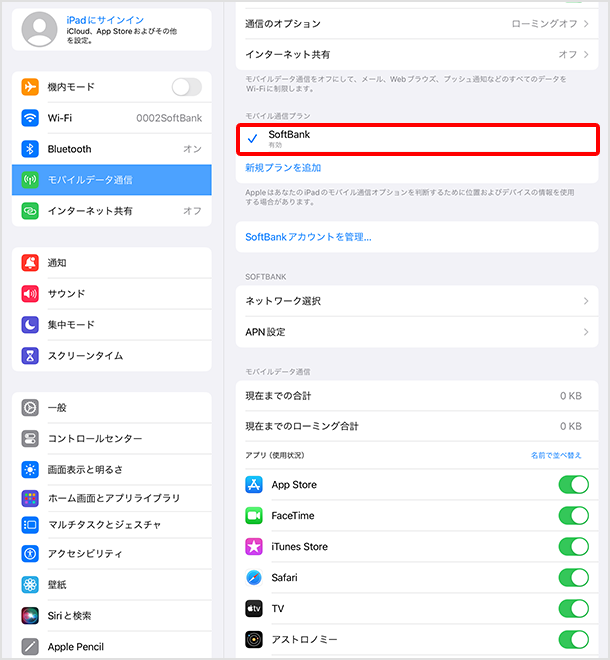
Task: Open 通信のオプション roaming chevron
Action: (586, 24)
